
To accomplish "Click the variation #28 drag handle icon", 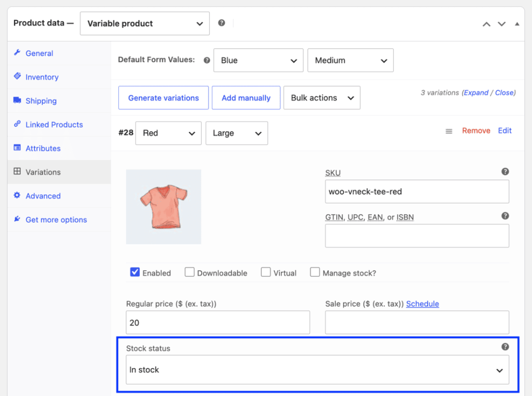I will (448, 131).
